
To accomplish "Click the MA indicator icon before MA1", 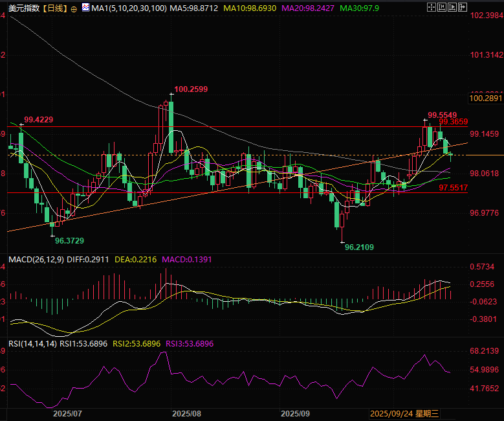I will coord(85,8).
